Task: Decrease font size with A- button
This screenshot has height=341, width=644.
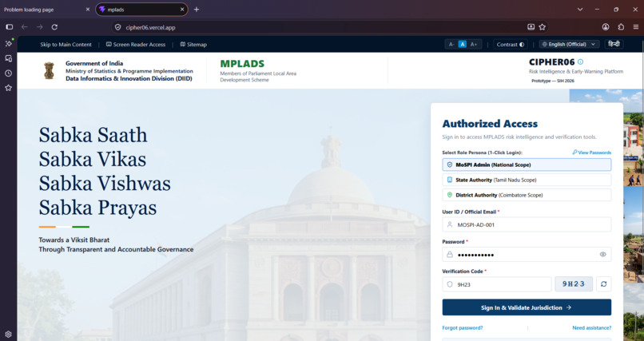Action: coord(451,44)
